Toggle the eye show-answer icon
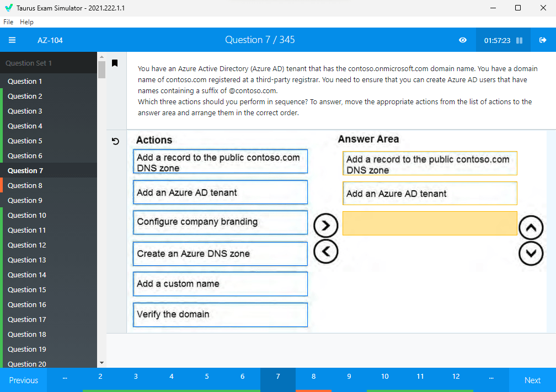 point(463,40)
